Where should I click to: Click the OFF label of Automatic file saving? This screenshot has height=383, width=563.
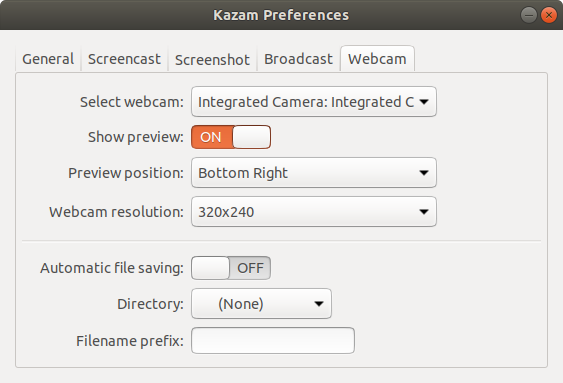coord(250,268)
